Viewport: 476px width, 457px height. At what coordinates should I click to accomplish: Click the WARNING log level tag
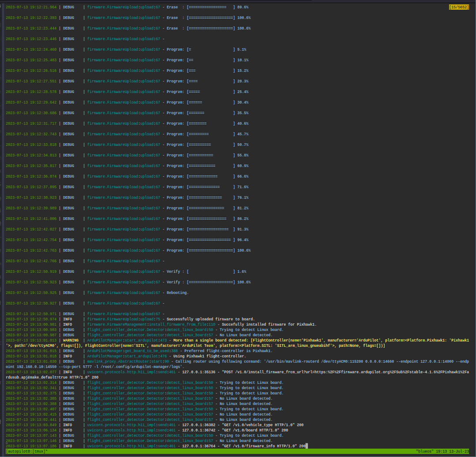click(x=70, y=340)
